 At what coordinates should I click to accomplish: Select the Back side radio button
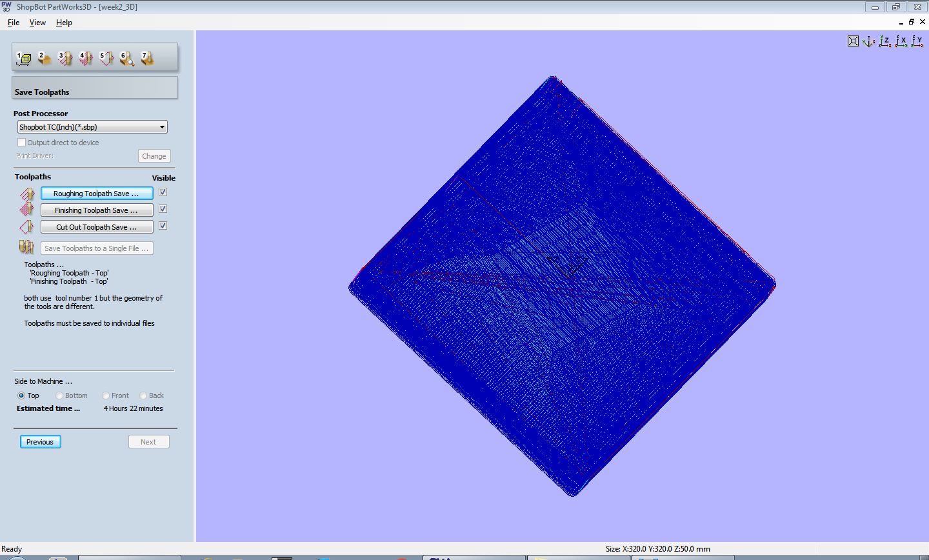tap(143, 395)
